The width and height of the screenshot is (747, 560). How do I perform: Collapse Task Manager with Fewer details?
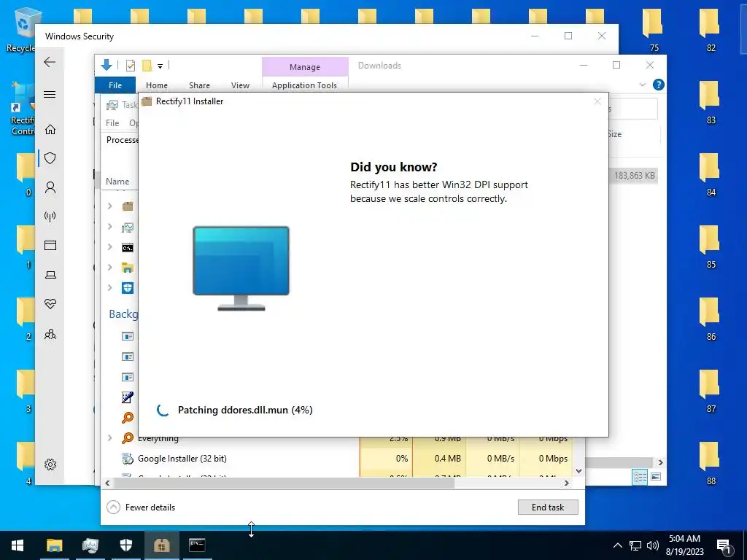pyautogui.click(x=141, y=507)
